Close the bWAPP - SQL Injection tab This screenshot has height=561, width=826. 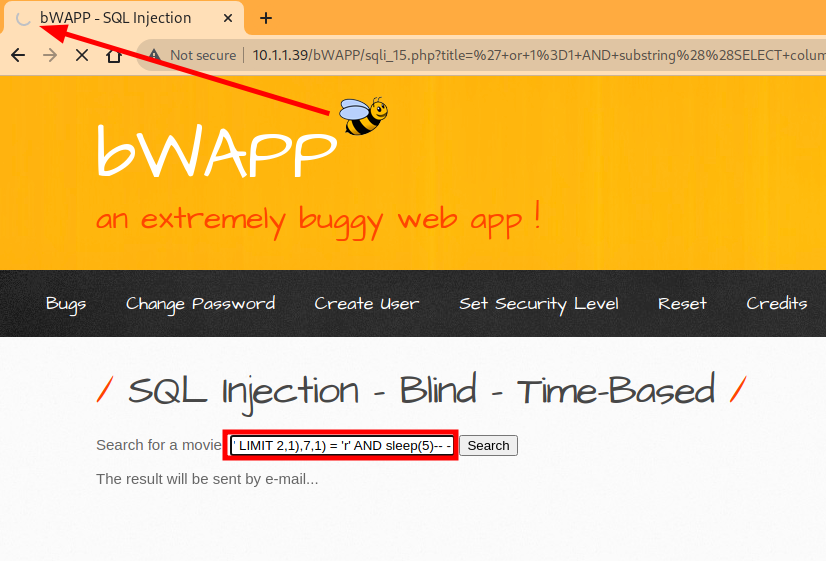click(x=228, y=18)
